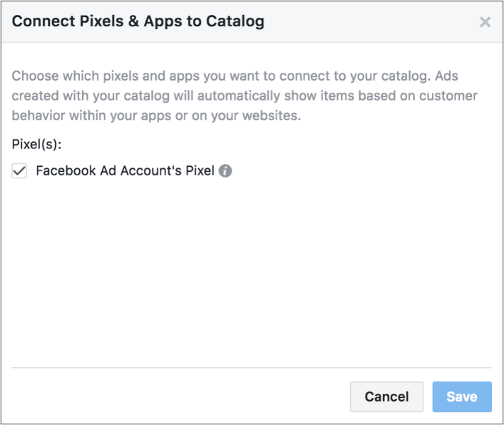Show pixel details via the gray info icon
504x425 pixels.
pyautogui.click(x=225, y=170)
